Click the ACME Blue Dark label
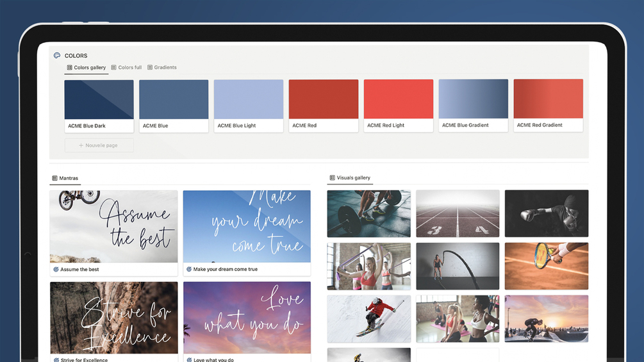Viewport: 644px width, 362px height. click(87, 126)
